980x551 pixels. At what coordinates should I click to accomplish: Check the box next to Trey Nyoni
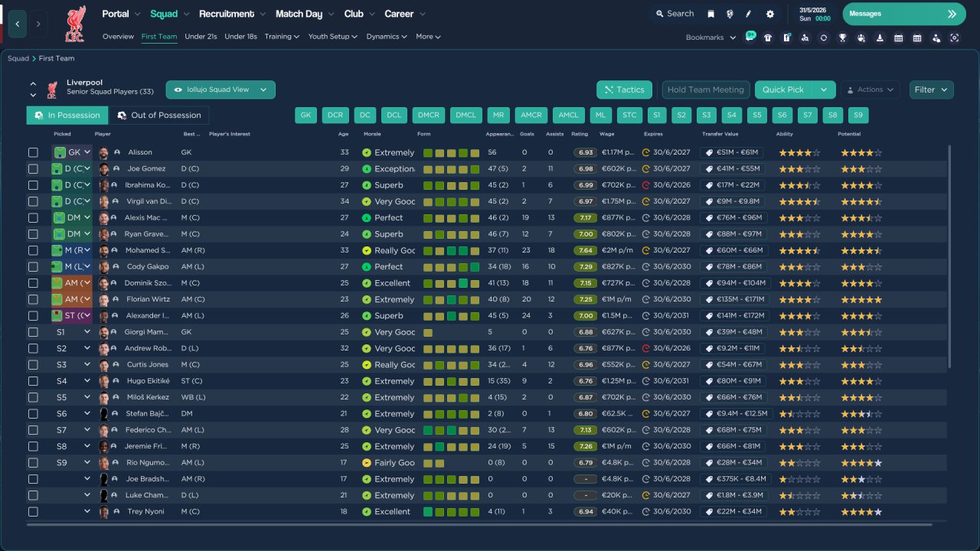(x=33, y=512)
